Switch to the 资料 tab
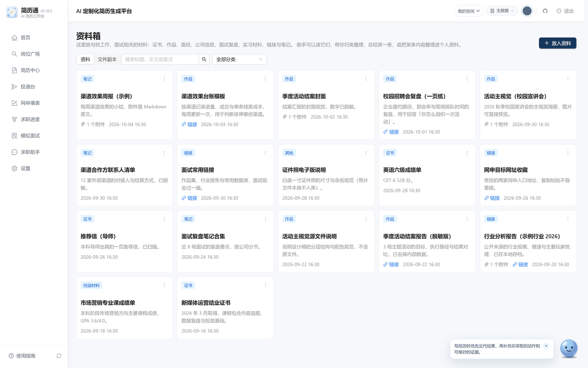The height and width of the screenshot is (368, 588). coord(85,59)
